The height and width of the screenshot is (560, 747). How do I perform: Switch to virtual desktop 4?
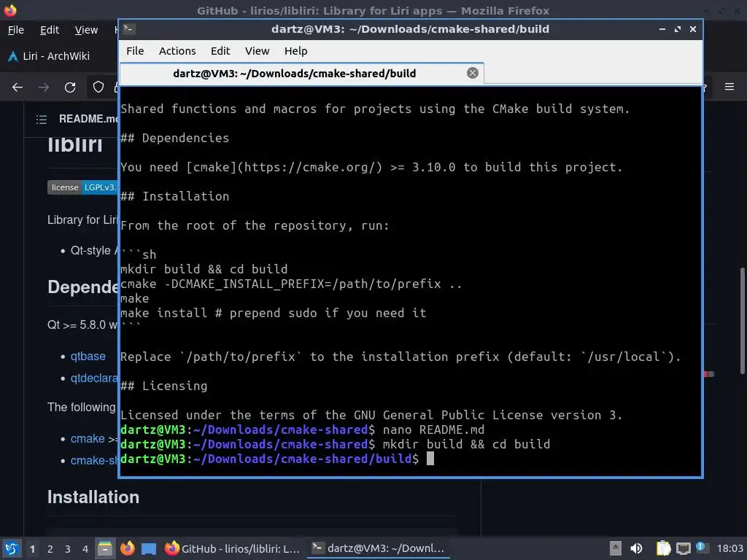(x=85, y=549)
